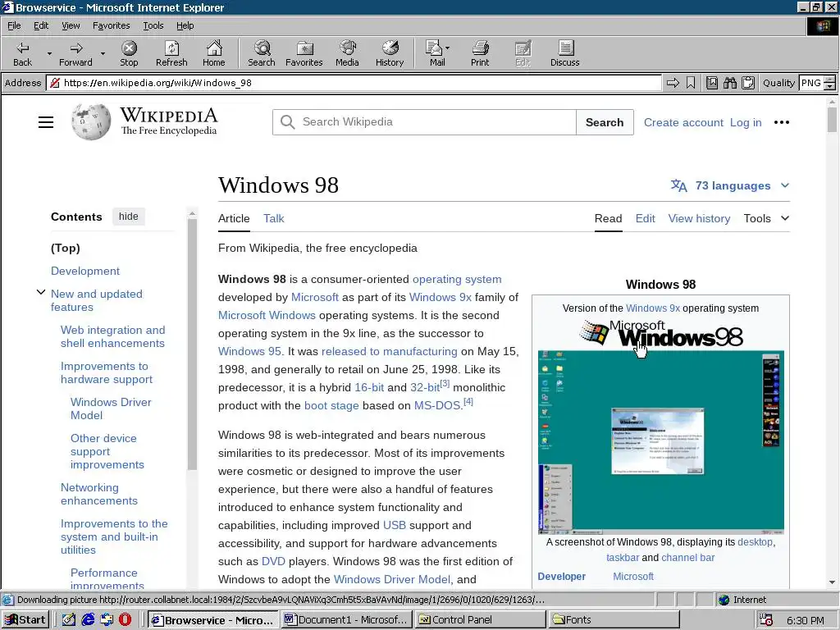Viewport: 840px width, 630px height.
Task: Print the current page
Action: pyautogui.click(x=480, y=53)
